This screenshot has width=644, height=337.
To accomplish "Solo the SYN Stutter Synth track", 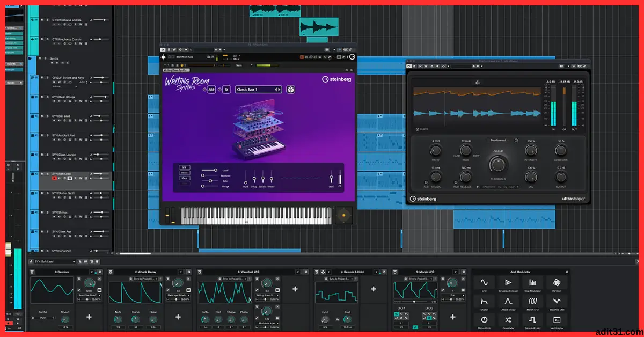I will pyautogui.click(x=47, y=193).
